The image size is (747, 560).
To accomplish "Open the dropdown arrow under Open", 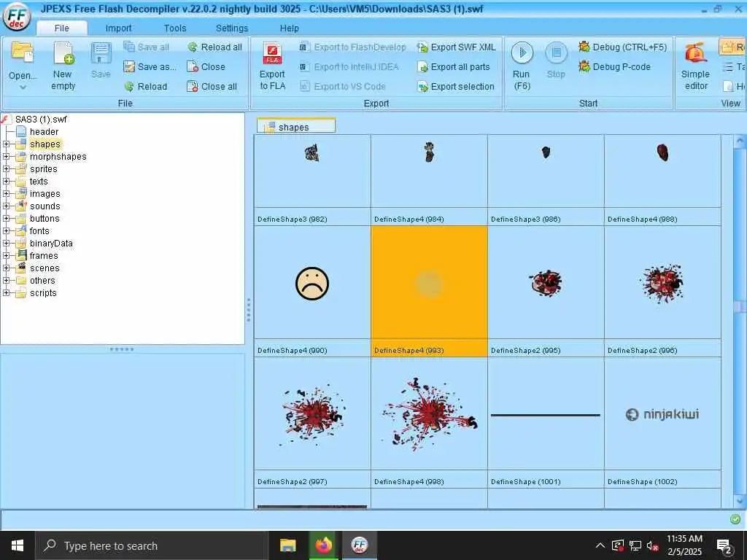I will tap(23, 87).
